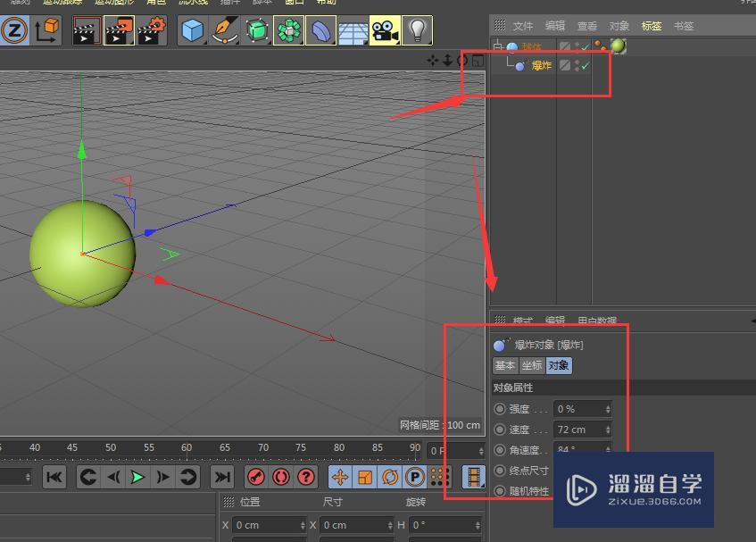Click the viewport pan icon
This screenshot has height=542, width=756.
pos(433,61)
